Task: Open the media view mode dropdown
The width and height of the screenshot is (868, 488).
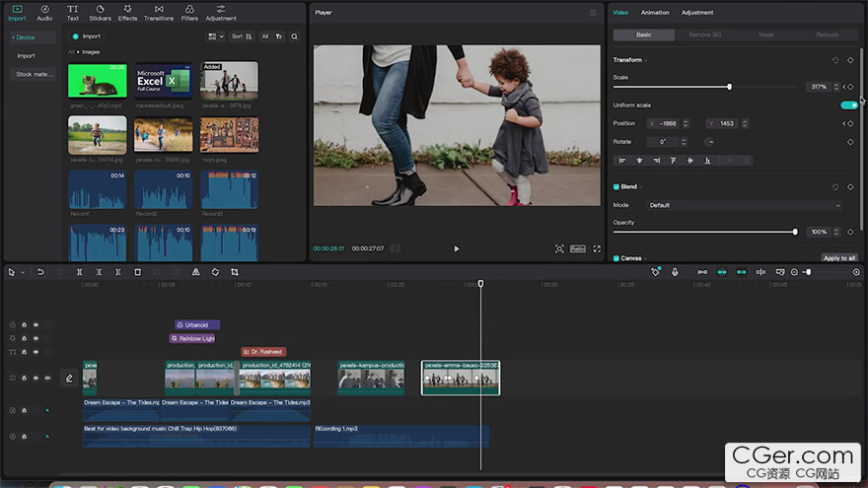Action: [x=215, y=36]
